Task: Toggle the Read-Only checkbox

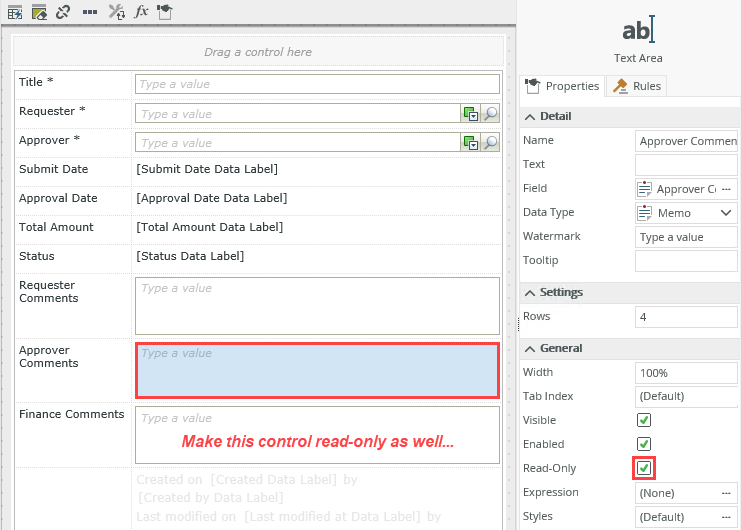Action: (x=644, y=468)
